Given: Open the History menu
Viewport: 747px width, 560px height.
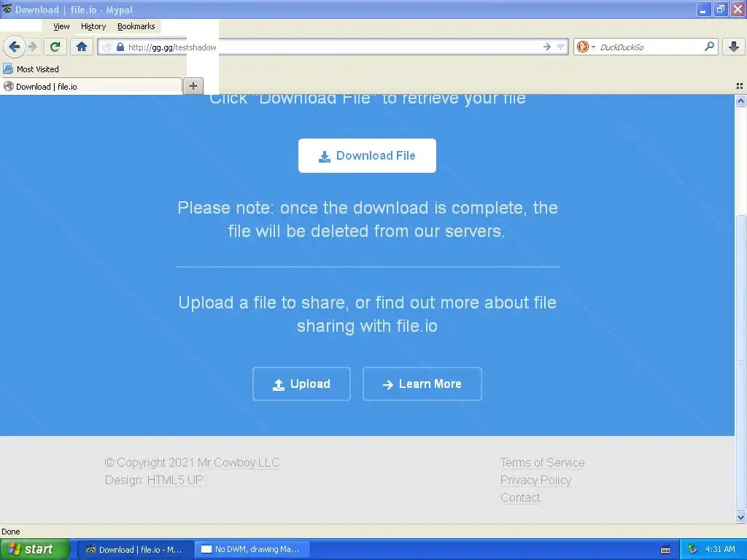Looking at the screenshot, I should (93, 26).
